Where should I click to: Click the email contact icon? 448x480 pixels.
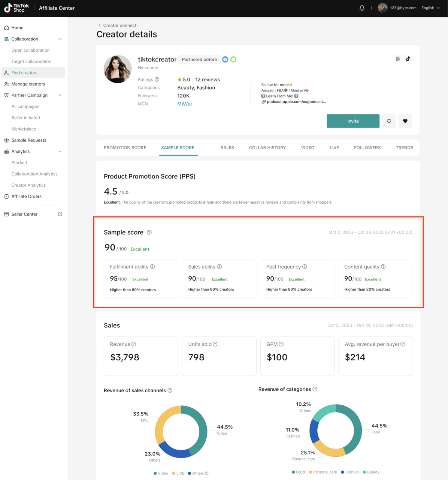coord(225,60)
